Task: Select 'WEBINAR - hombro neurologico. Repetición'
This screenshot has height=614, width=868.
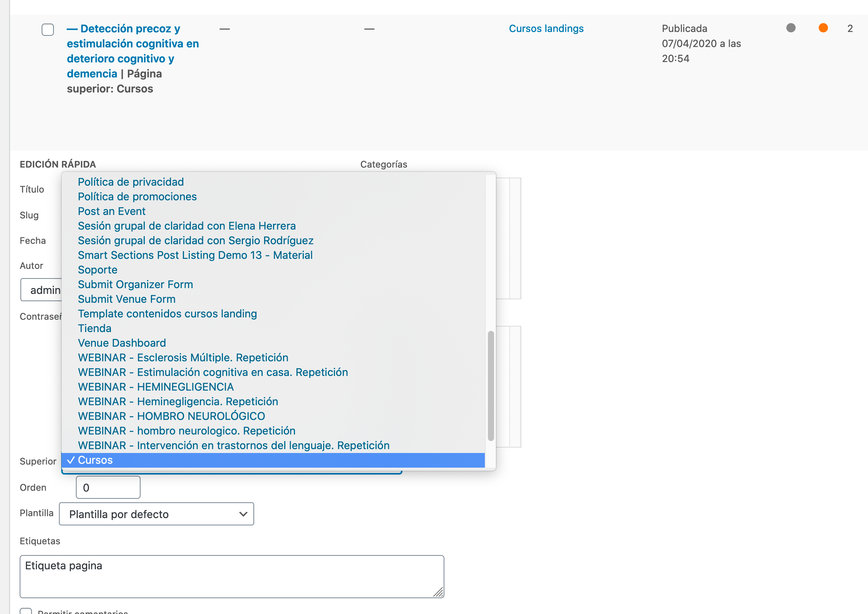Action: [x=273, y=431]
